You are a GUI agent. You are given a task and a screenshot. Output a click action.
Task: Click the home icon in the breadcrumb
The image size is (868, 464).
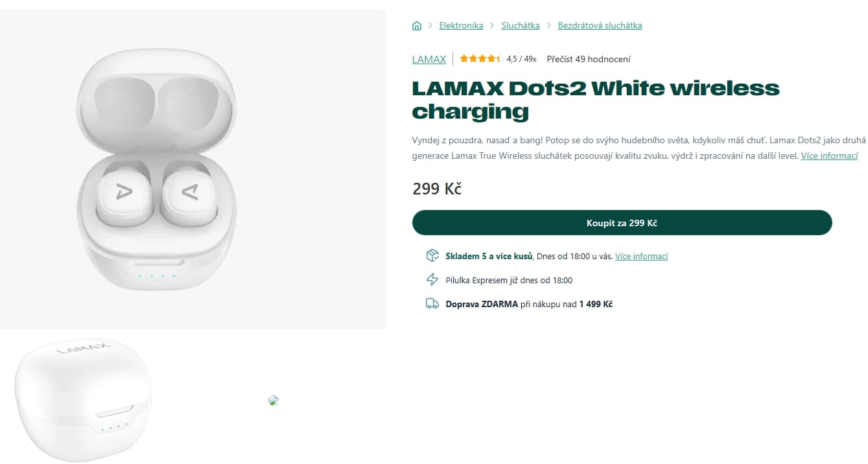(417, 25)
